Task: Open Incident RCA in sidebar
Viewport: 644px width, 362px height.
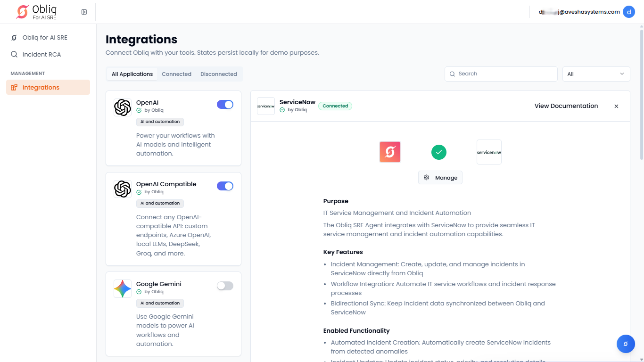Action: pyautogui.click(x=41, y=55)
